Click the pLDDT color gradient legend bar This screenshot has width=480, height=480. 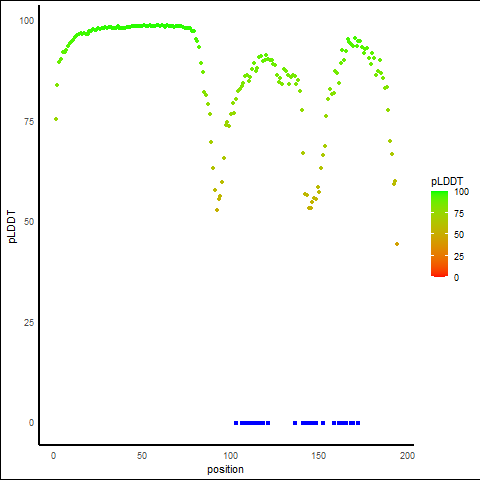[x=439, y=234]
